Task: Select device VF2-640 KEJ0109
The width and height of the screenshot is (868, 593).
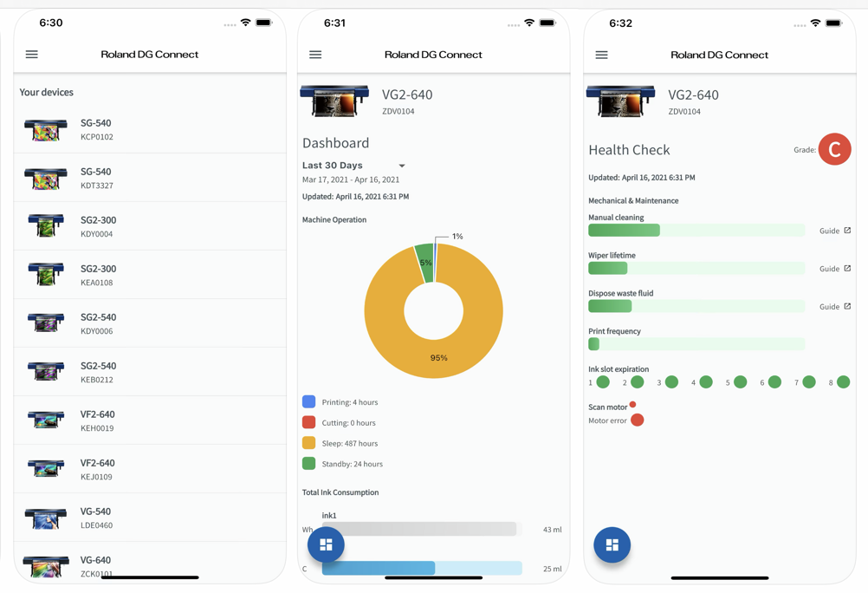Action: tap(150, 469)
